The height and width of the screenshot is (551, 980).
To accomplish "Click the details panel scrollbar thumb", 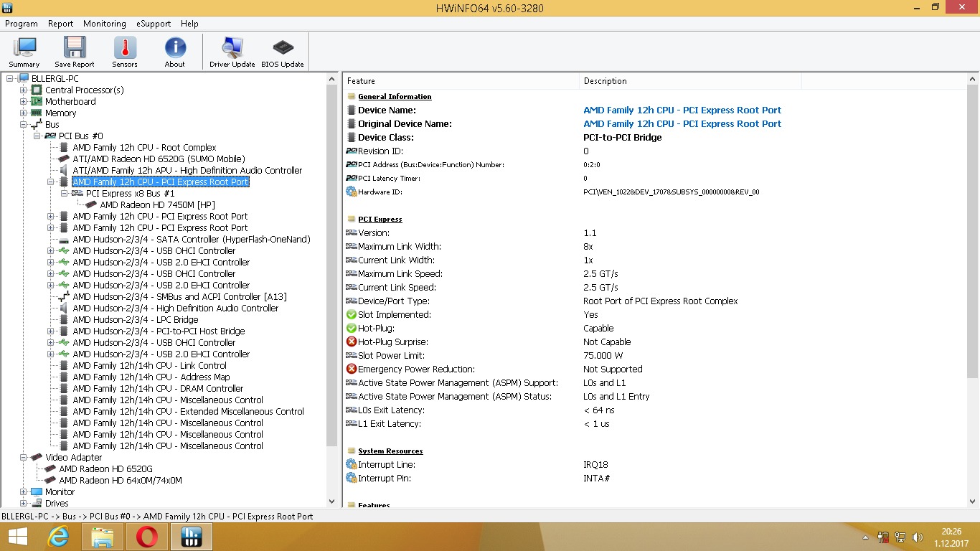I will tap(973, 232).
